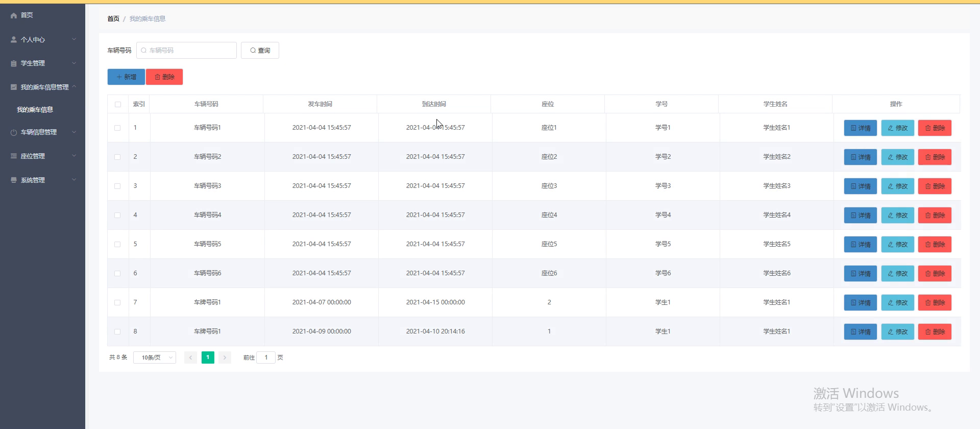The image size is (980, 429).
Task: Click the icon beside 我的乘车信息管理
Action: pyautogui.click(x=14, y=87)
